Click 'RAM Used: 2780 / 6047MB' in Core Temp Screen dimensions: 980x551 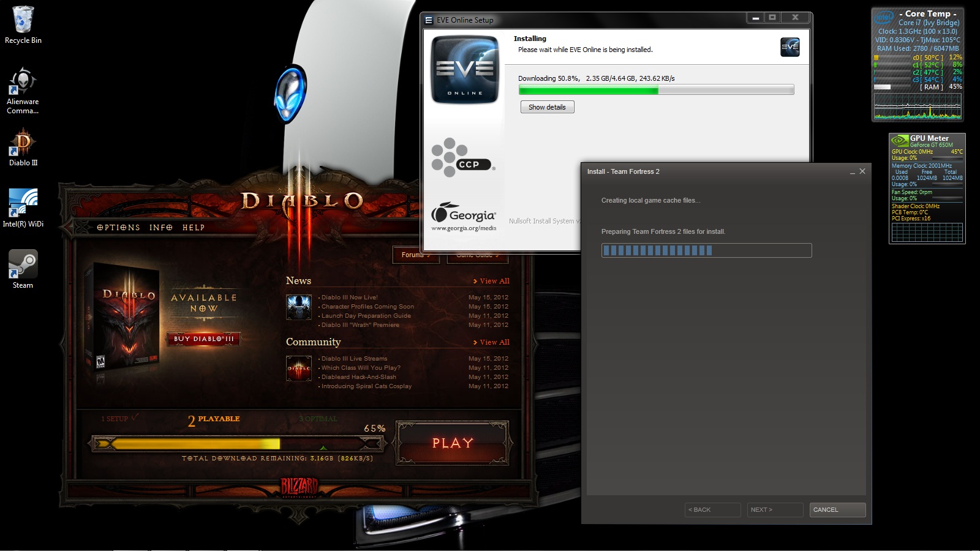pos(918,48)
